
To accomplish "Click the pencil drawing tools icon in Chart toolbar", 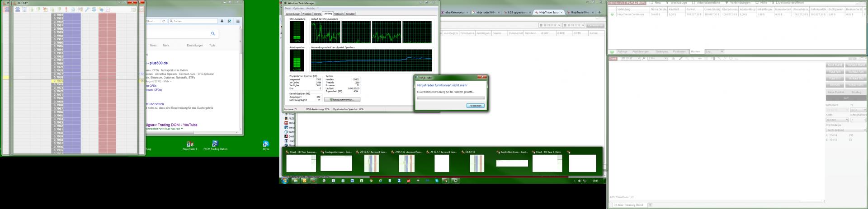I will (680, 58).
